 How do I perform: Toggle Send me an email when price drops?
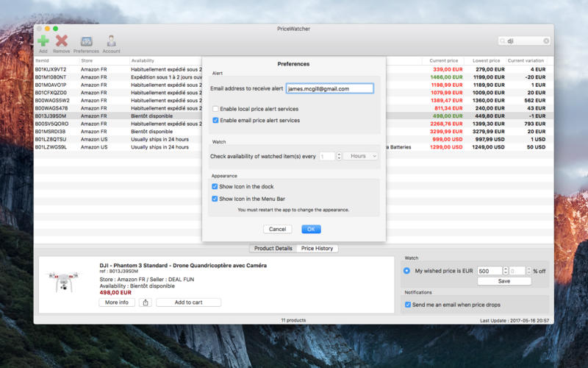(408, 305)
